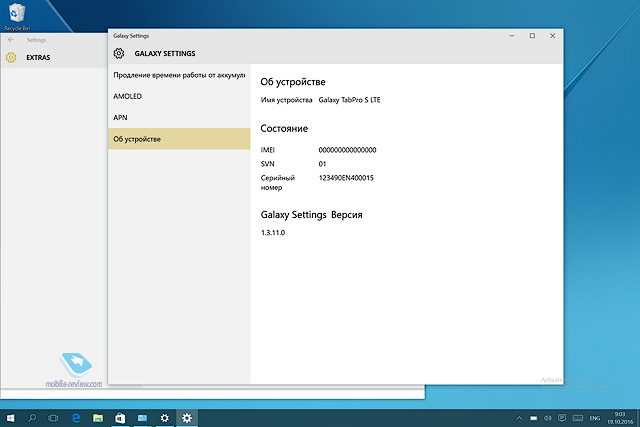Close the Galaxy Settings window

point(553,36)
